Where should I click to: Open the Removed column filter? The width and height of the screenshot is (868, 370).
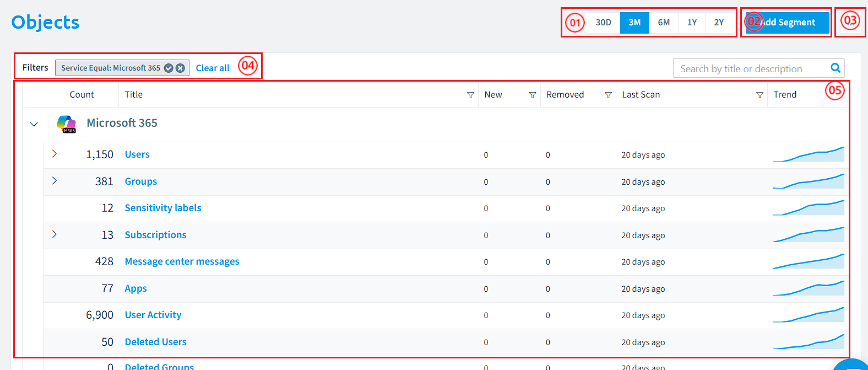coord(608,95)
